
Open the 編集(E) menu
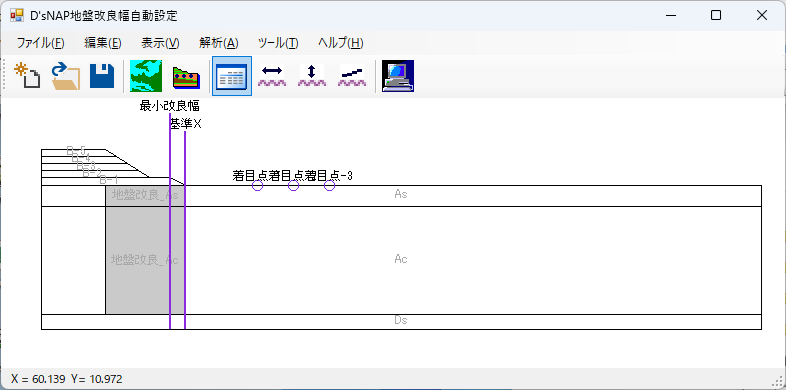tap(103, 43)
